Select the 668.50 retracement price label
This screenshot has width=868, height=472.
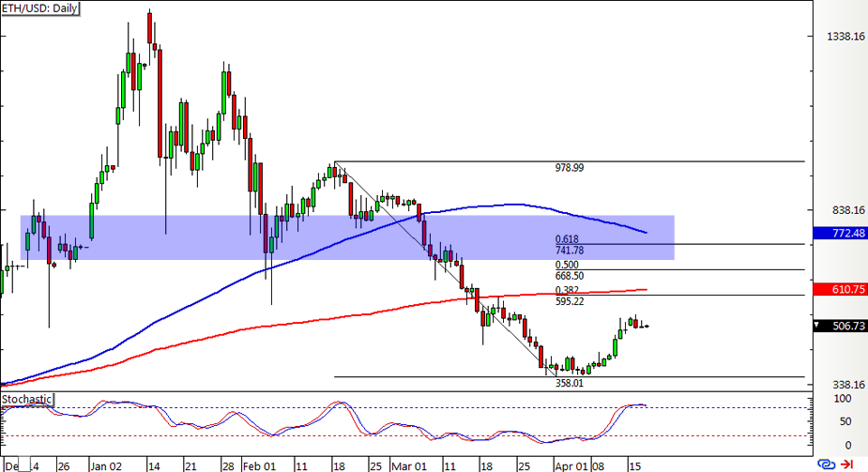(569, 276)
